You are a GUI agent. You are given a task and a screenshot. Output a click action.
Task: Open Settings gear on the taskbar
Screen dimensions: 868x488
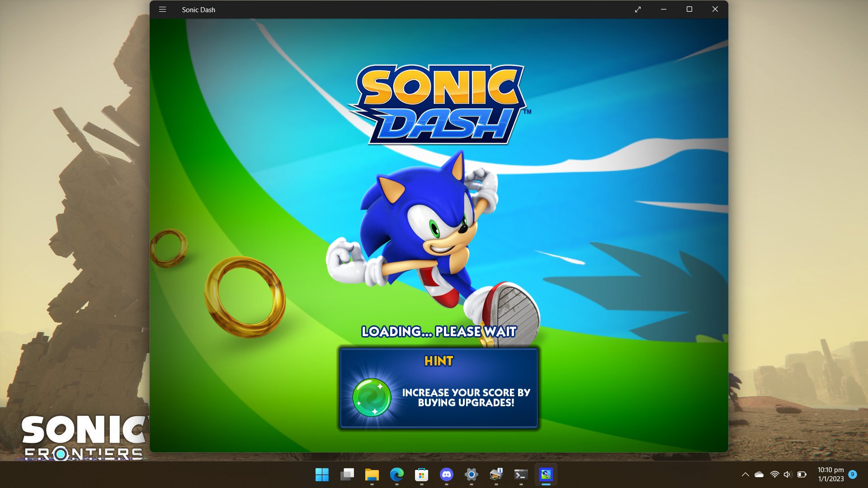click(x=471, y=474)
